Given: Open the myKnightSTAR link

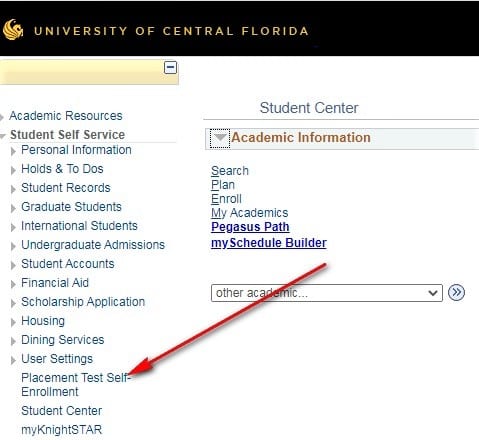Looking at the screenshot, I should click(x=61, y=430).
